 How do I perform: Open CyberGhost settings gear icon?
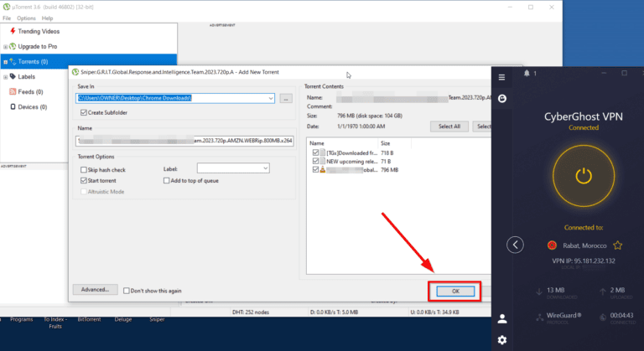click(x=501, y=339)
